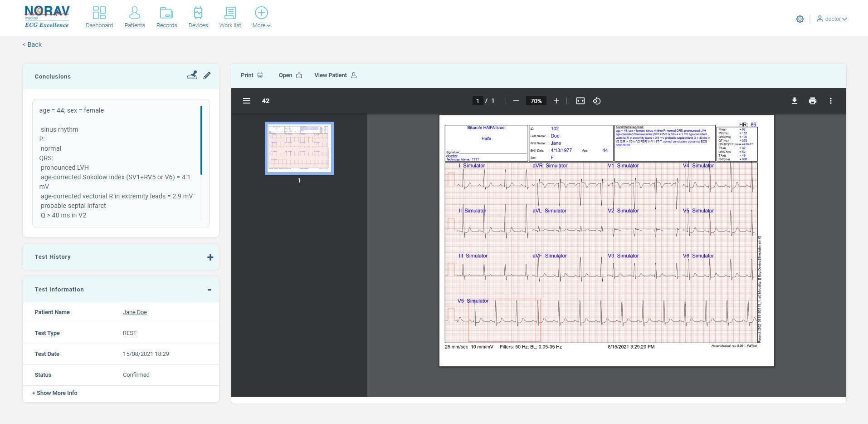Click the fit to page icon
This screenshot has width=868, height=424.
click(580, 101)
